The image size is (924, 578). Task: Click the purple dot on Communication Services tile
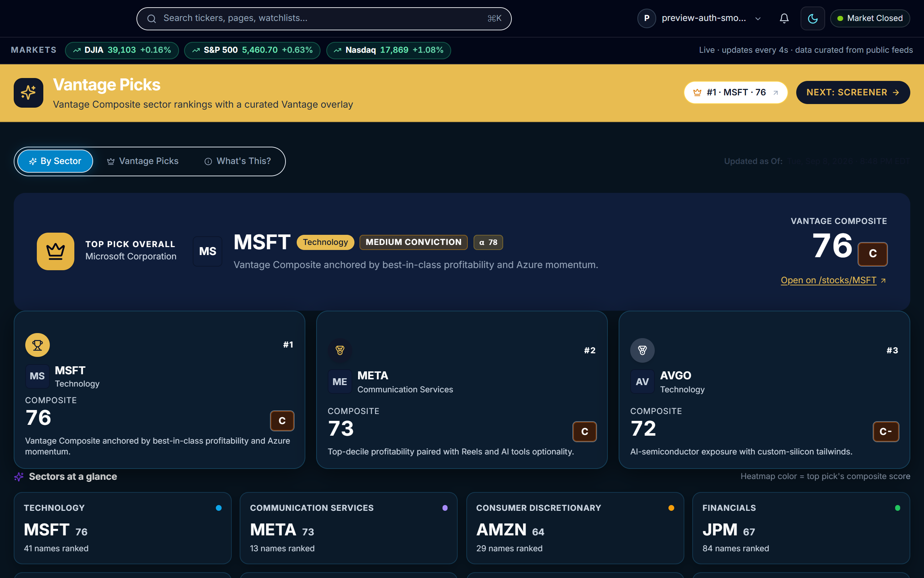[x=445, y=508]
